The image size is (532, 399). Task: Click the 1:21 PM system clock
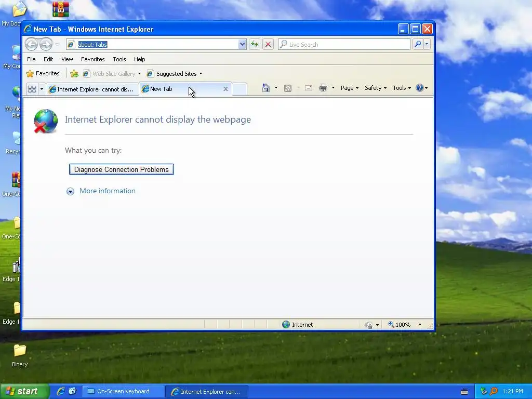click(x=513, y=391)
